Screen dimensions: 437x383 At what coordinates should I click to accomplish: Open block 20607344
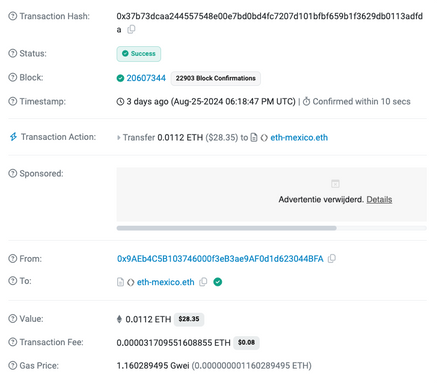tap(146, 78)
